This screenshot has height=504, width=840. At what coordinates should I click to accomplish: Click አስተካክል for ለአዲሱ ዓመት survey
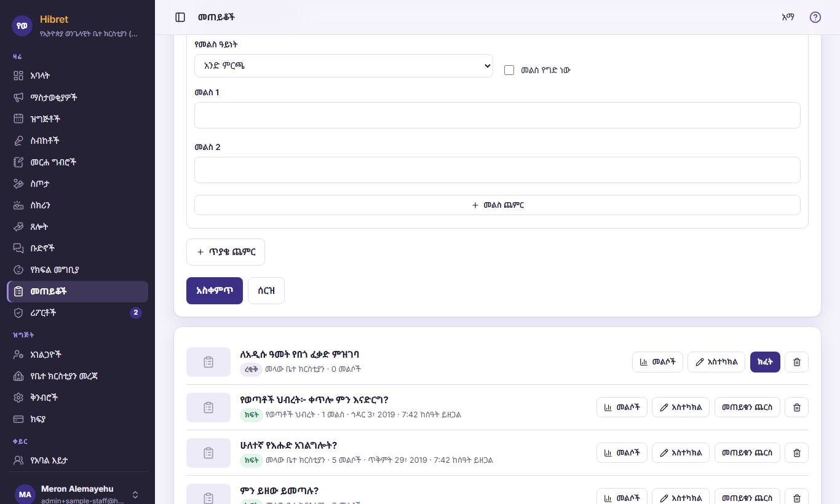coord(716,362)
